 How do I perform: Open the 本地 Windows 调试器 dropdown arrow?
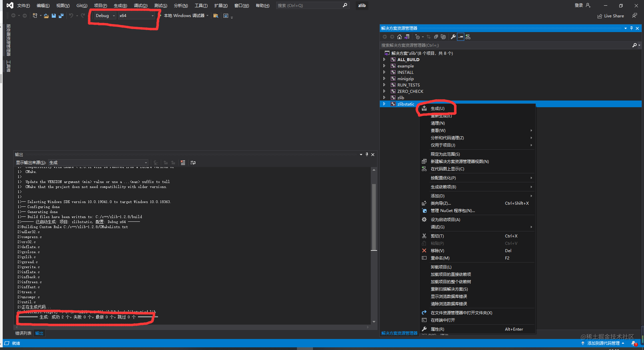pos(207,16)
